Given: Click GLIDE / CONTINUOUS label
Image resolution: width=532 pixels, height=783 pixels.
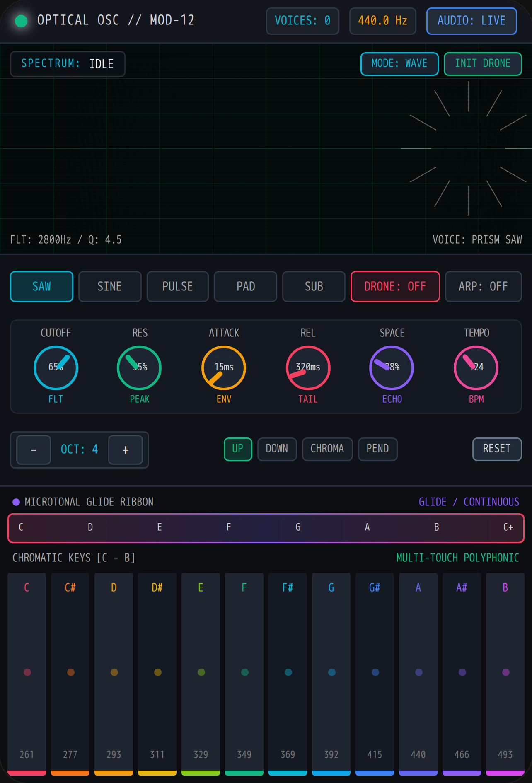Looking at the screenshot, I should point(469,502).
